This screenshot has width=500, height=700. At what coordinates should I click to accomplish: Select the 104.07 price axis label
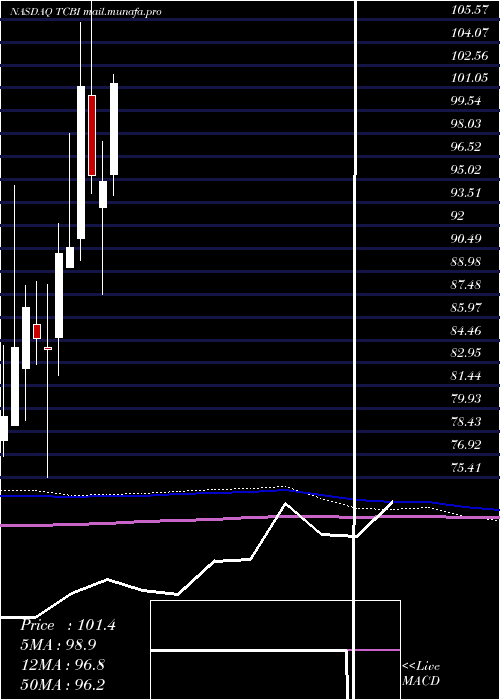tap(469, 33)
